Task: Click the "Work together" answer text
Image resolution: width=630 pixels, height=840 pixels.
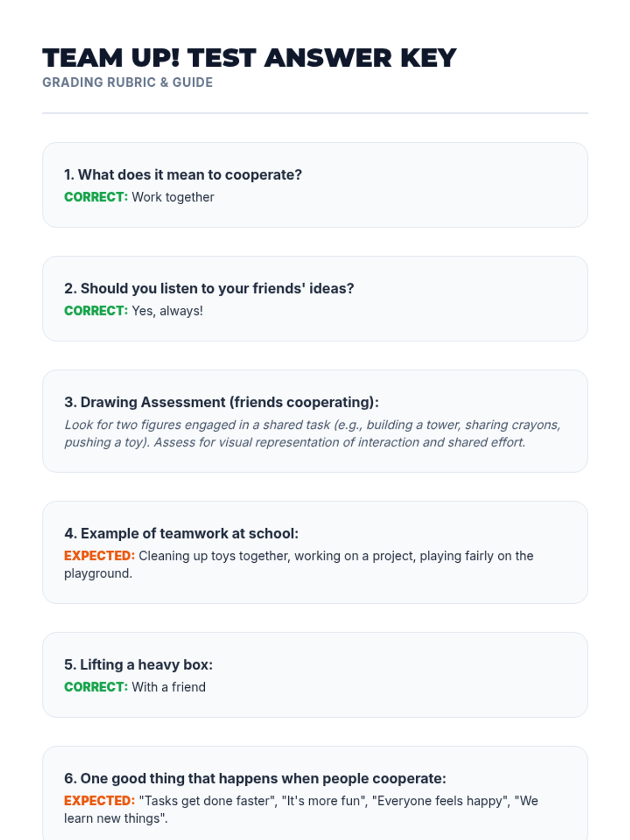Action: coord(173,197)
